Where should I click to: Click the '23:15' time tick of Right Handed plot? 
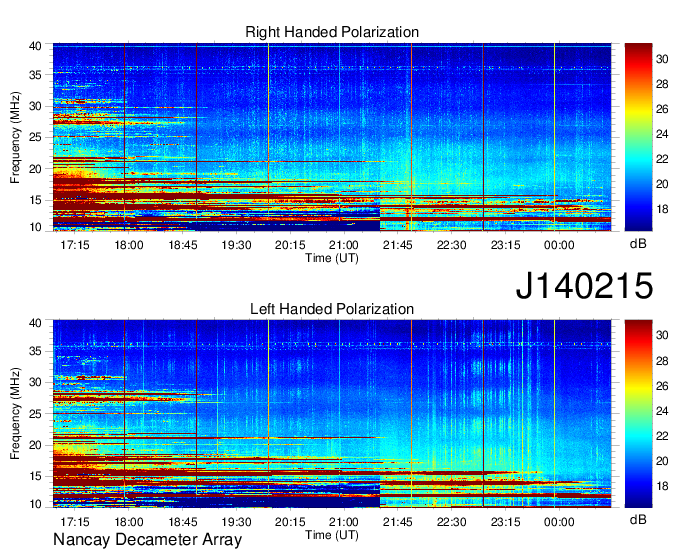pyautogui.click(x=505, y=245)
